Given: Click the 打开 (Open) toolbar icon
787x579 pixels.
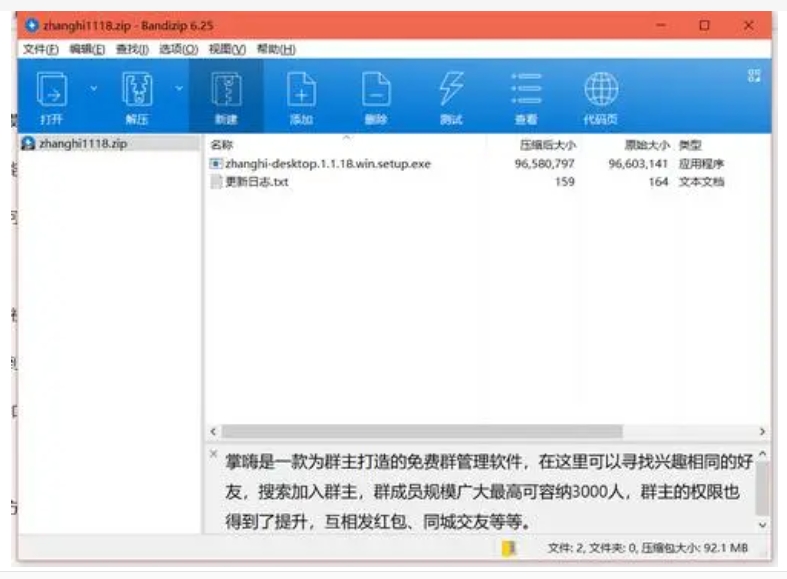Looking at the screenshot, I should (51, 97).
